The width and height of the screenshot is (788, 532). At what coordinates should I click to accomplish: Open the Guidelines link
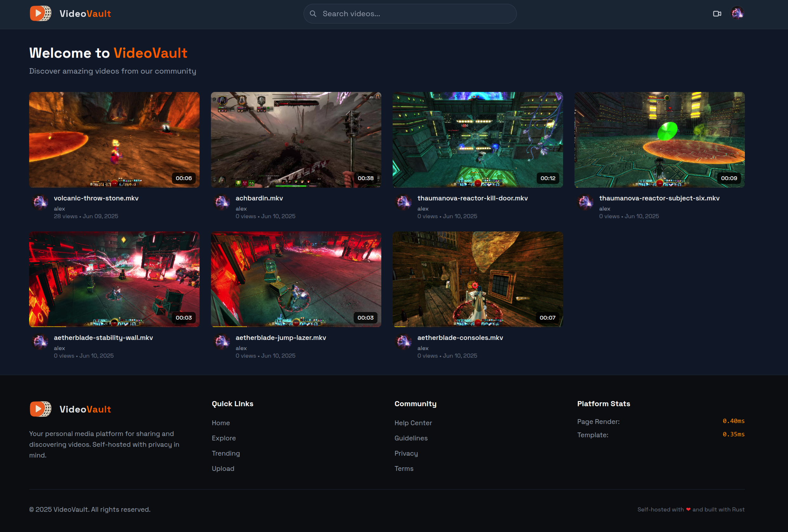[411, 438]
